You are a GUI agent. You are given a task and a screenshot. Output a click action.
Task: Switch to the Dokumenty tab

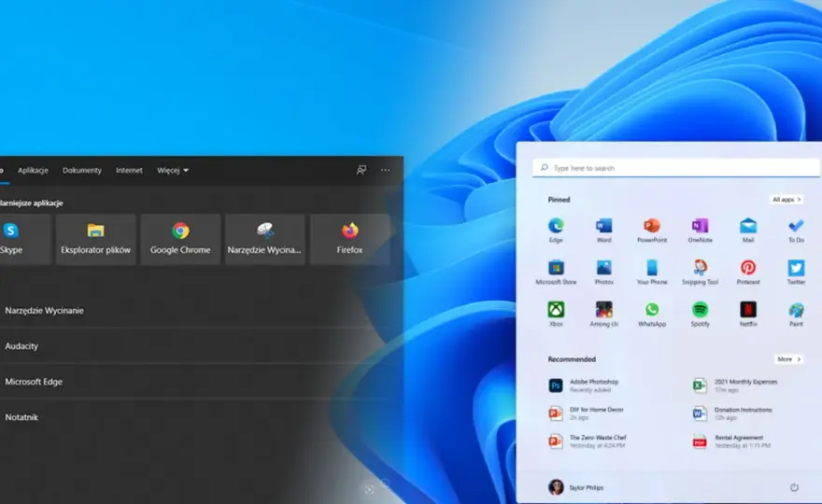[x=82, y=170]
